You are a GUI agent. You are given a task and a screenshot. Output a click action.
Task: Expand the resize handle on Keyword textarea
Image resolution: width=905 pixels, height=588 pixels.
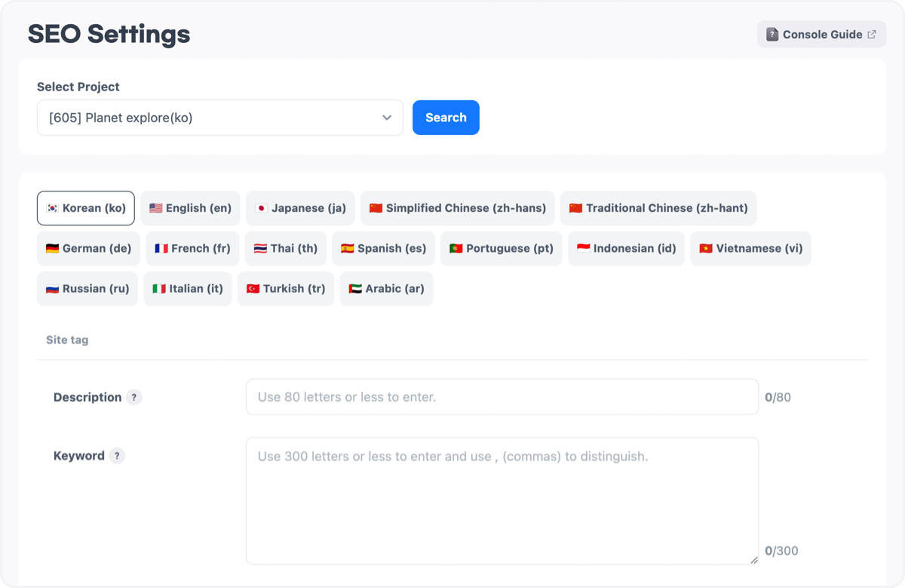tap(754, 558)
